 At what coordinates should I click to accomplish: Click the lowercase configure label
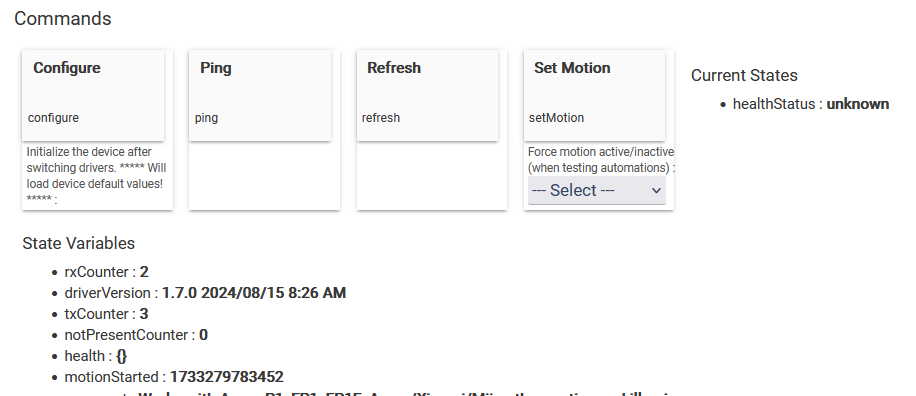tap(53, 118)
